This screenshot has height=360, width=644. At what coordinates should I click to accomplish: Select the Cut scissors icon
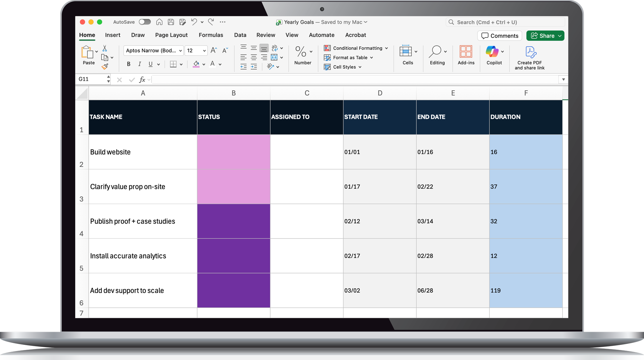pos(105,48)
